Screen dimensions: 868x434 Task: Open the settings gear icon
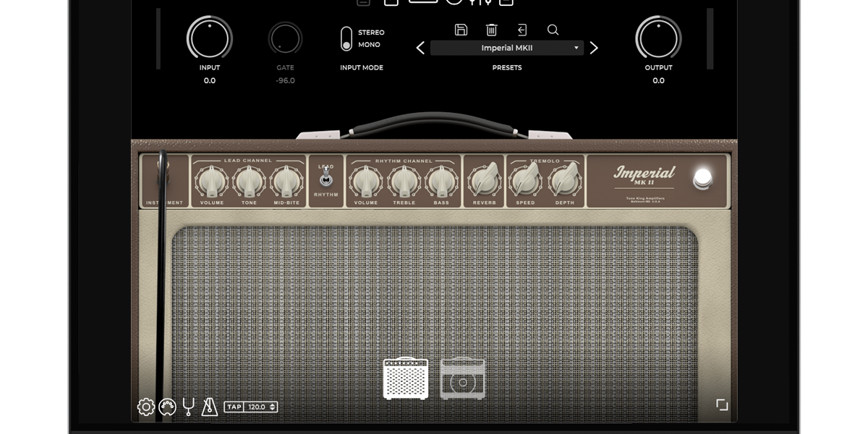pos(146,407)
